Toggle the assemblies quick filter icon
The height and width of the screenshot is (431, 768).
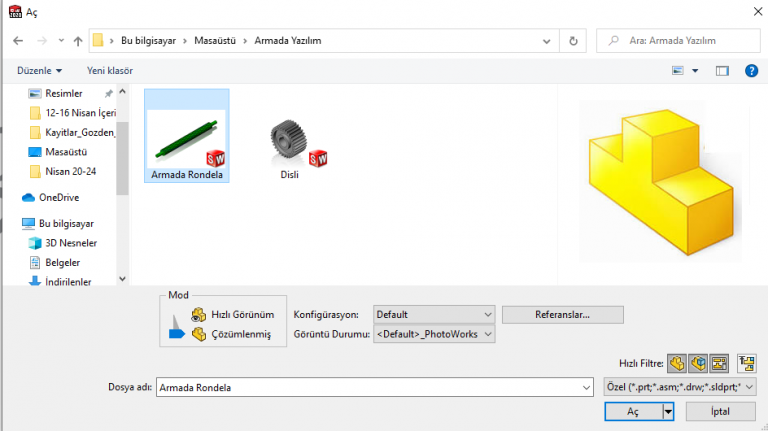697,363
